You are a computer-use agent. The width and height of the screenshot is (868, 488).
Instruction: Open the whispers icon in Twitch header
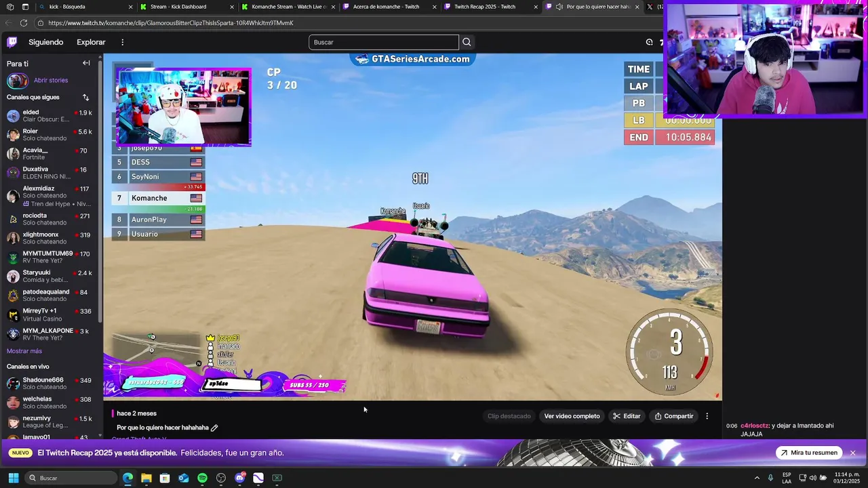(x=649, y=42)
